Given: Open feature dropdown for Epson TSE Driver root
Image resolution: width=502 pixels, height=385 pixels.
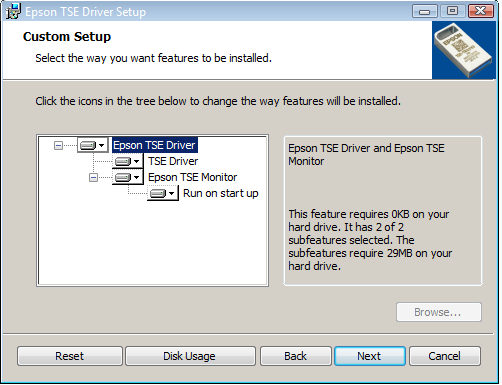Looking at the screenshot, I should click(x=93, y=145).
